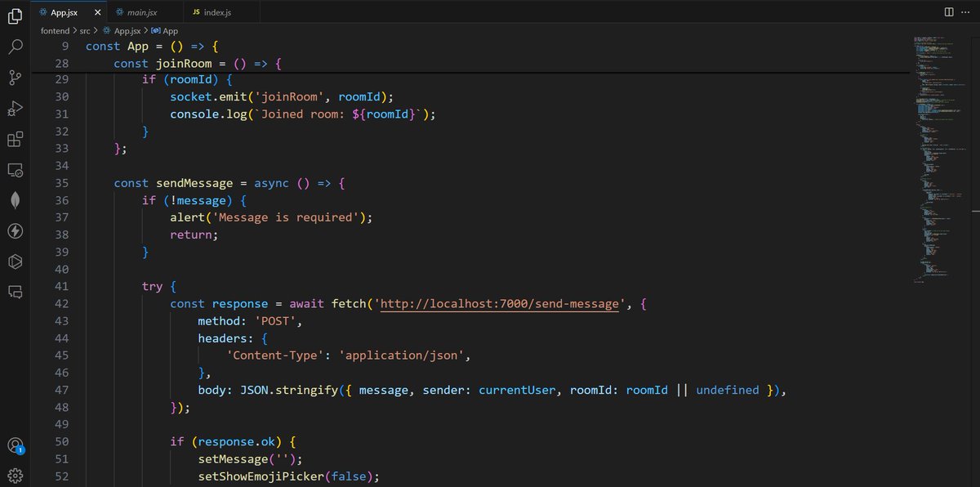Click the split editor right icon

(949, 12)
